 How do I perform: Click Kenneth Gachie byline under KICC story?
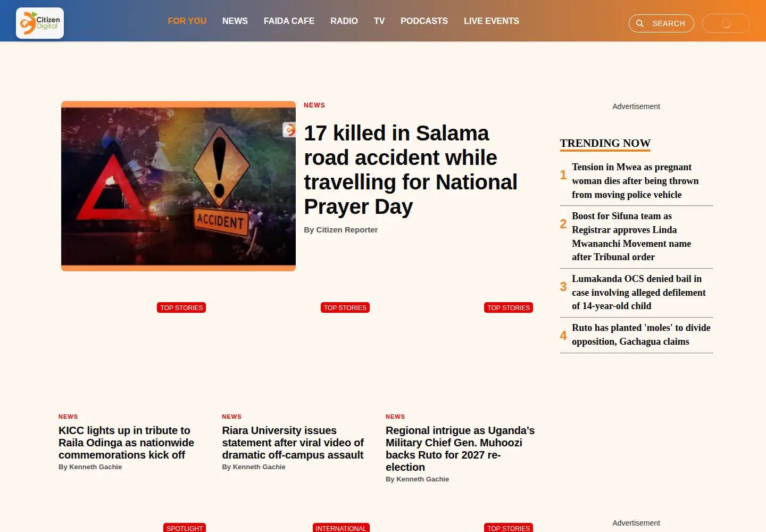(90, 467)
